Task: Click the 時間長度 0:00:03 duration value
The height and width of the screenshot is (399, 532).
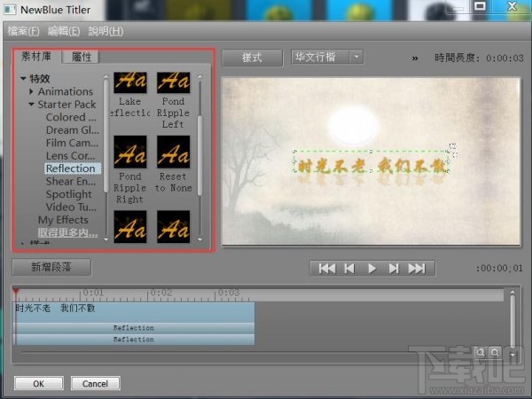Action: (x=505, y=59)
